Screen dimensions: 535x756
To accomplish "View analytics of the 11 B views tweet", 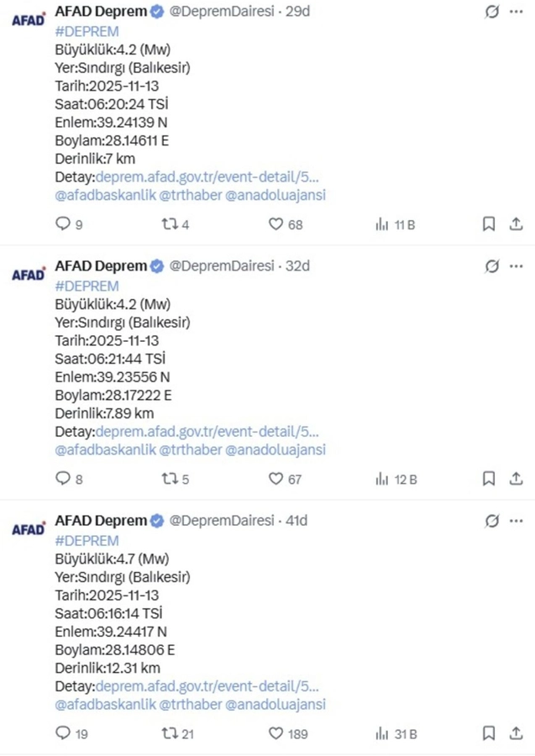I will 382,224.
